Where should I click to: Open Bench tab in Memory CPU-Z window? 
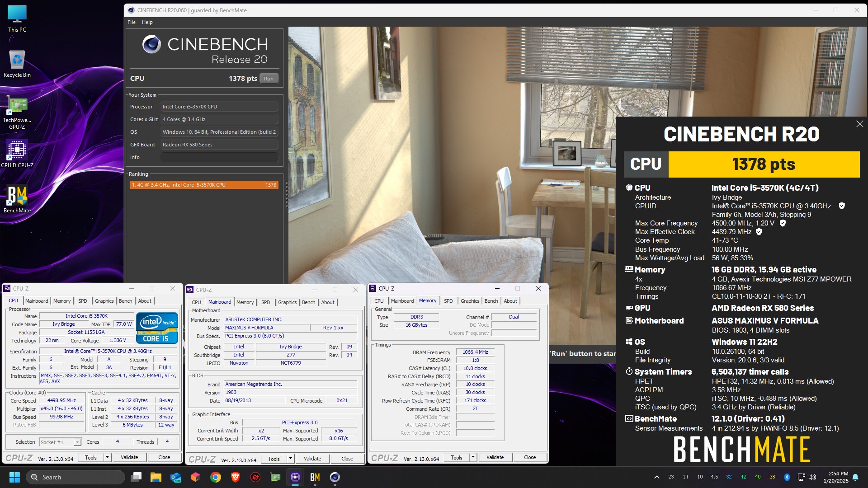click(491, 301)
